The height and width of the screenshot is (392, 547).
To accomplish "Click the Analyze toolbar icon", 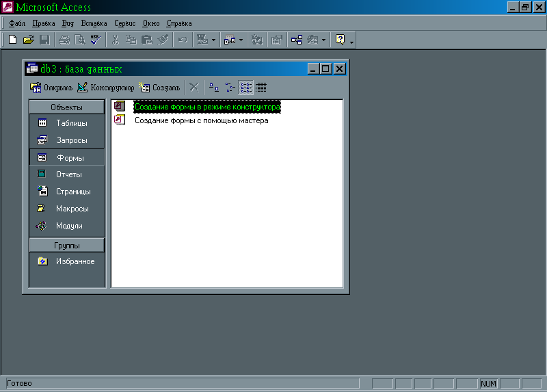I will [230, 40].
